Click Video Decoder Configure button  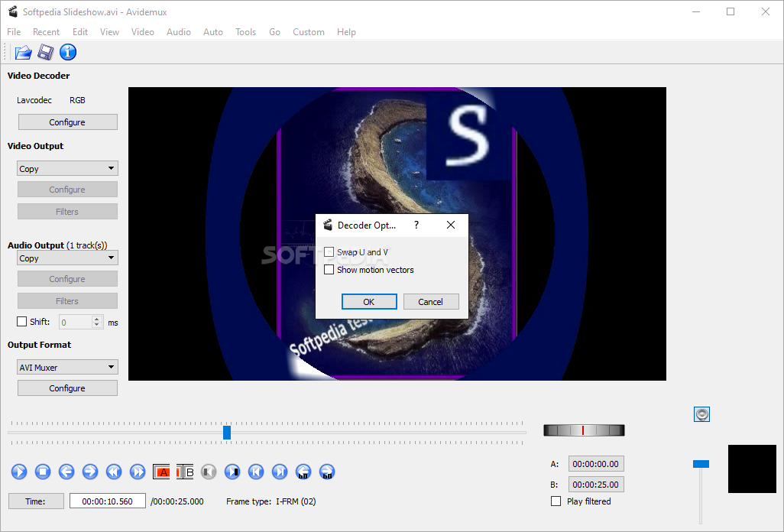67,122
